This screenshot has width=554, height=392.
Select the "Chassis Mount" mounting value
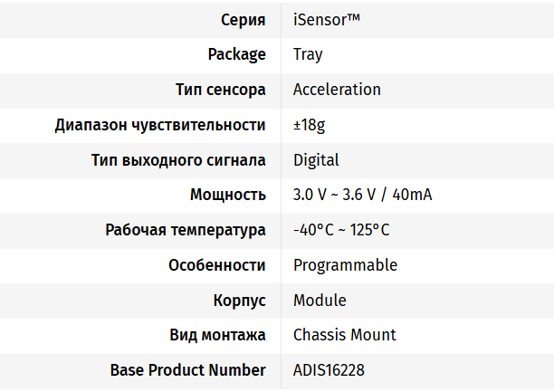tap(345, 335)
